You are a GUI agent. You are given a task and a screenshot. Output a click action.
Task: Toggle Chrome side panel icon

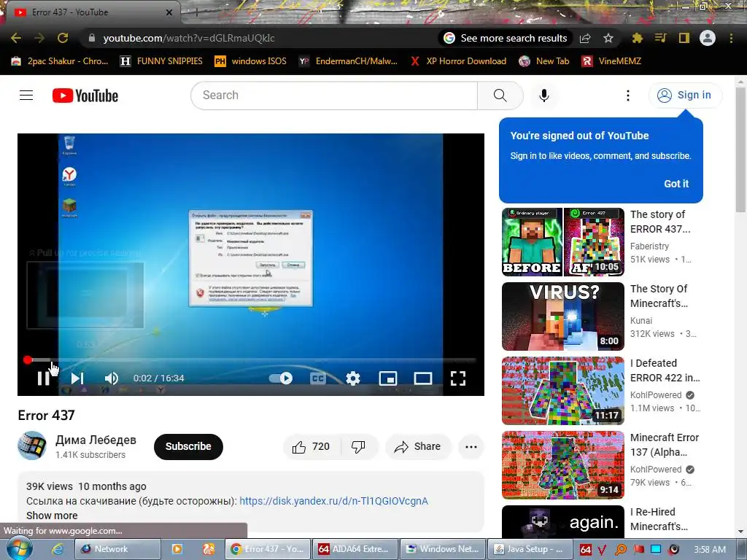684,38
